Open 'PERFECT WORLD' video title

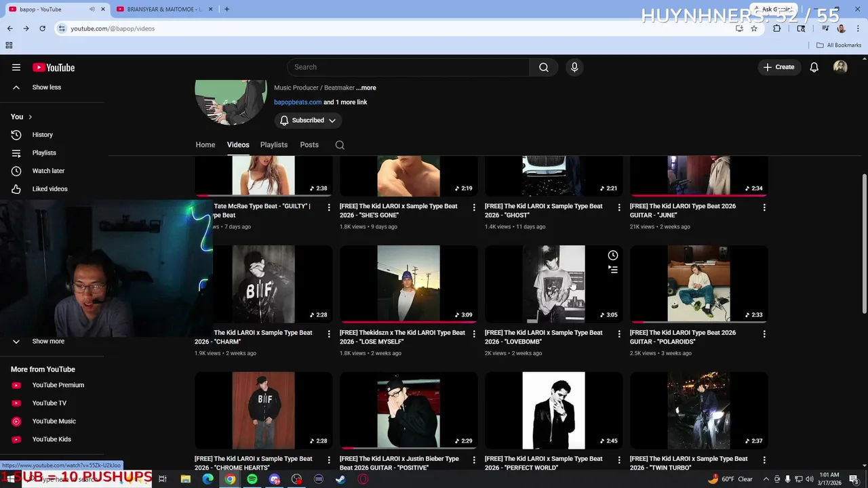543,464
